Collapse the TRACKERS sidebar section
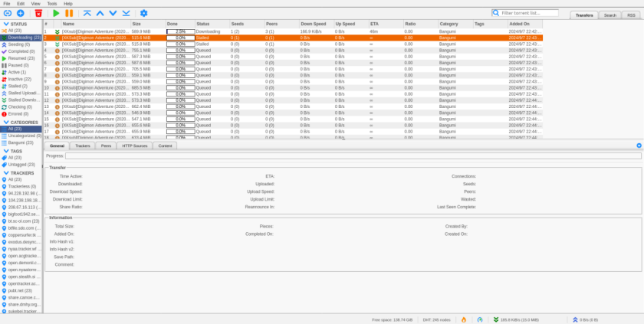The width and height of the screenshot is (644, 324). 6,173
